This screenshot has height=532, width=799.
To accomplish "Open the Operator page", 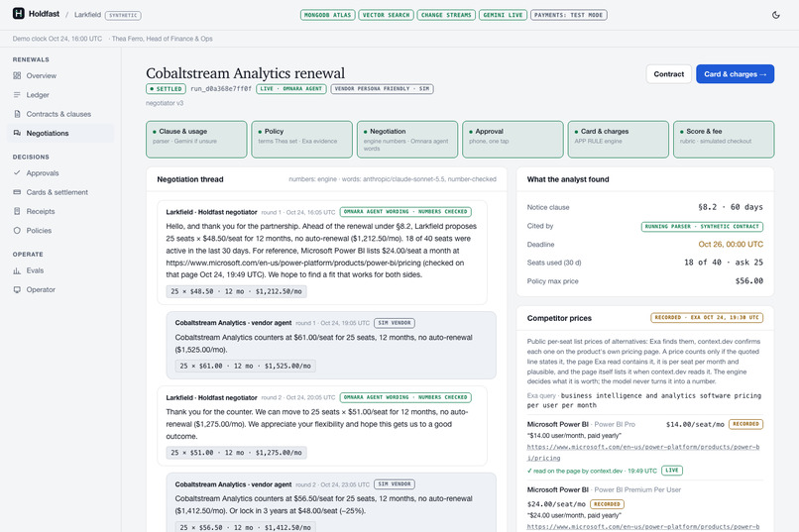I will [62, 289].
